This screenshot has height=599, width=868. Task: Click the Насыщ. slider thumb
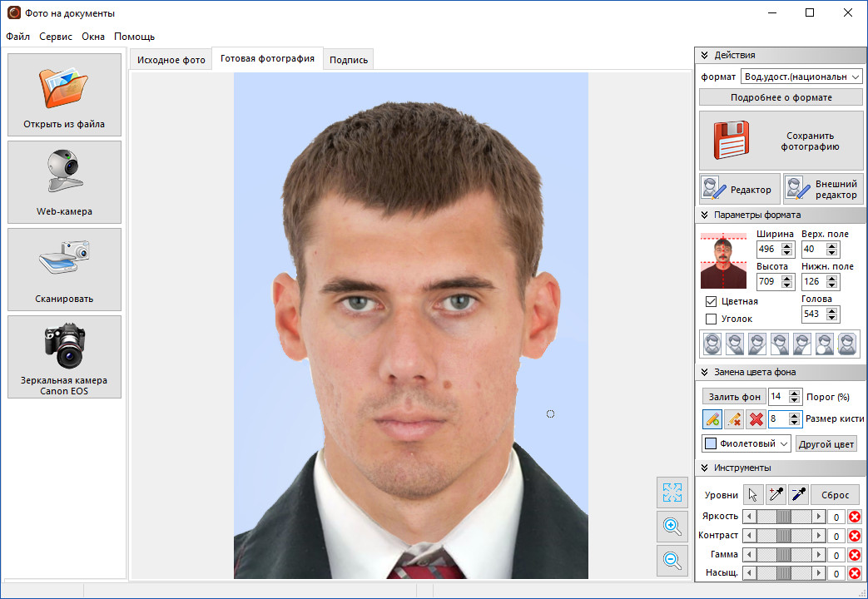click(784, 573)
